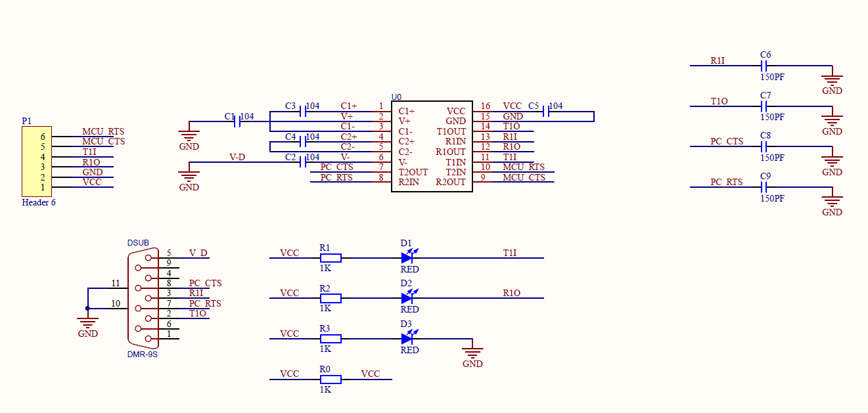Select "V_D" label on DSUB pin 5

198,253
